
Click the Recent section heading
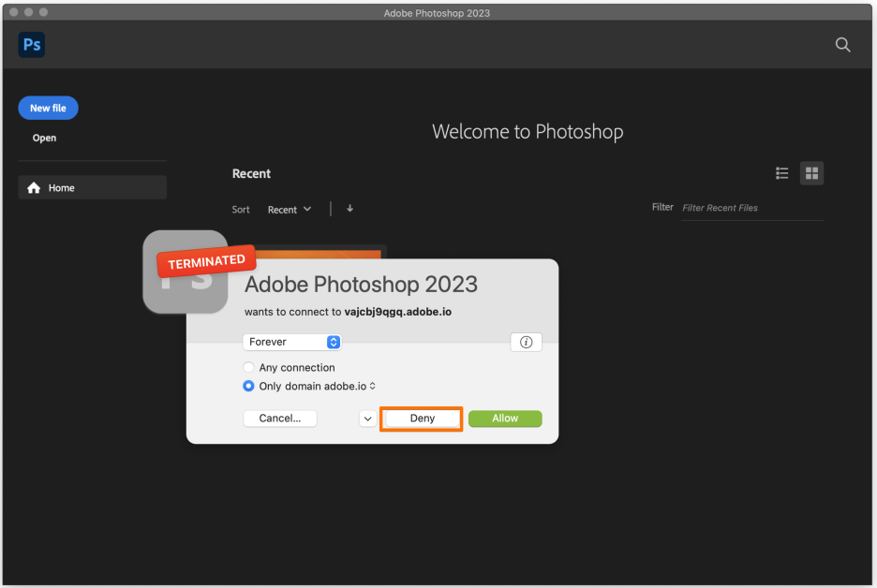[251, 174]
